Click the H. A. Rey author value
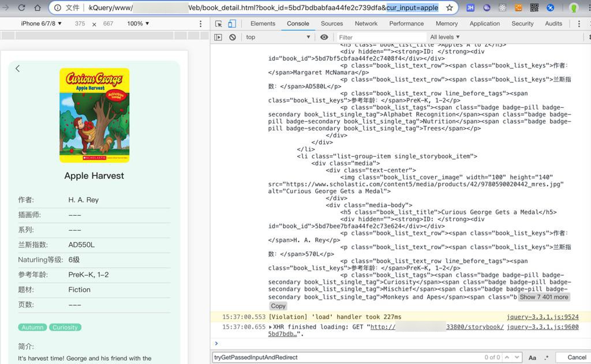This screenshot has width=591, height=364. (83, 200)
